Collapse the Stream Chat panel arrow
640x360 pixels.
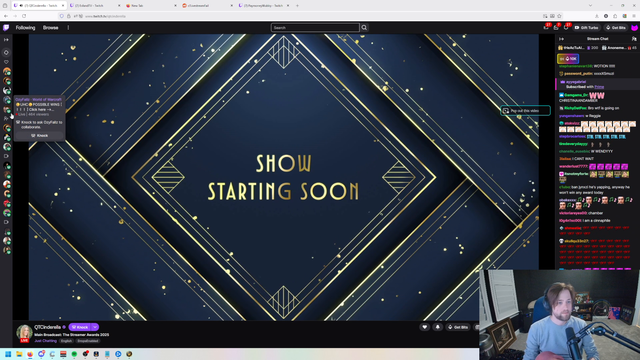561,39
